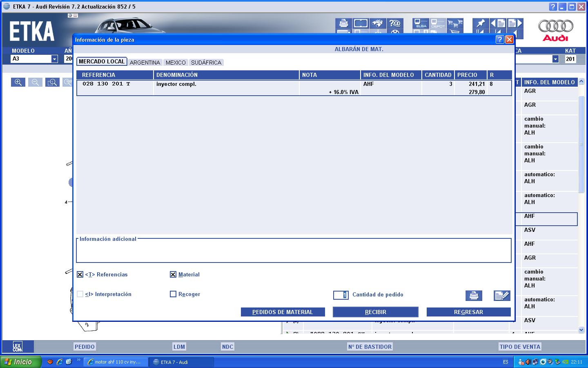Toggle the Material checkbox

pyautogui.click(x=173, y=274)
